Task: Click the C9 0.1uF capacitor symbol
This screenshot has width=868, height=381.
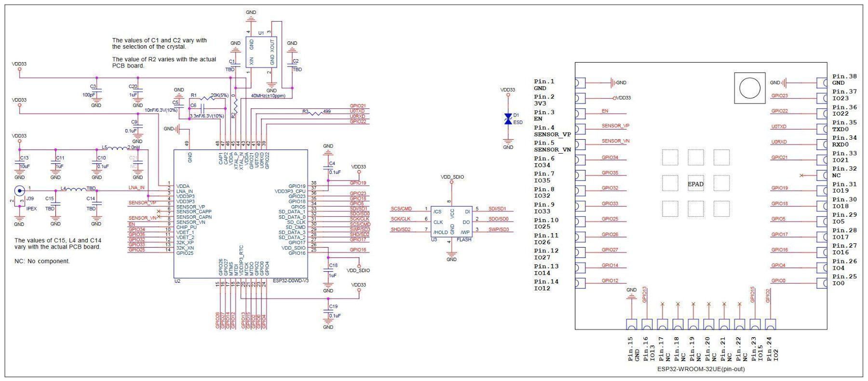Action: pyautogui.click(x=138, y=127)
